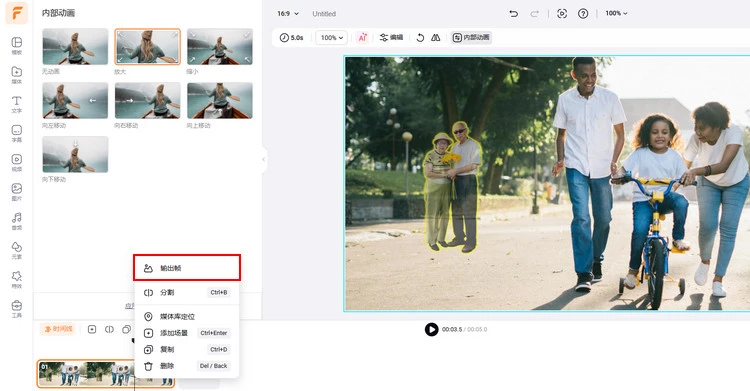Open the help question mark icon

(583, 13)
